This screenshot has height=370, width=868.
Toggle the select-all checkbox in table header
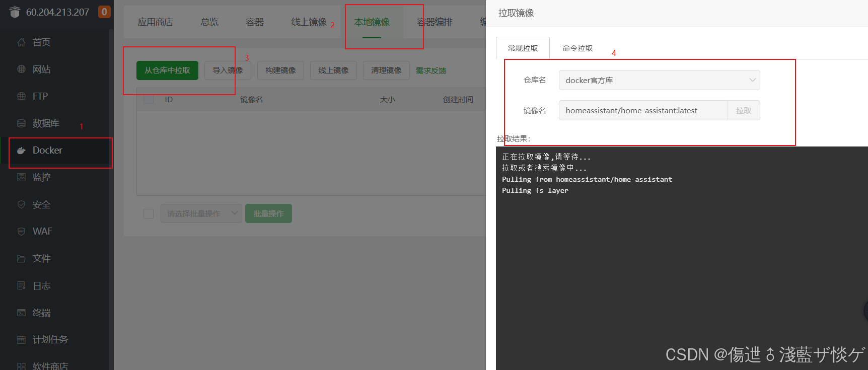[x=149, y=99]
